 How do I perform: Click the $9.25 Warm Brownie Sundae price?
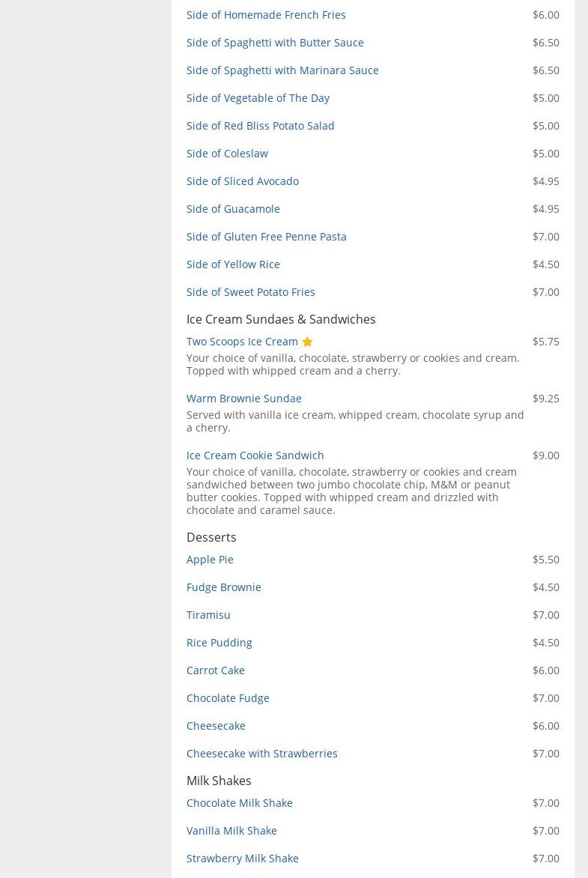pos(545,399)
